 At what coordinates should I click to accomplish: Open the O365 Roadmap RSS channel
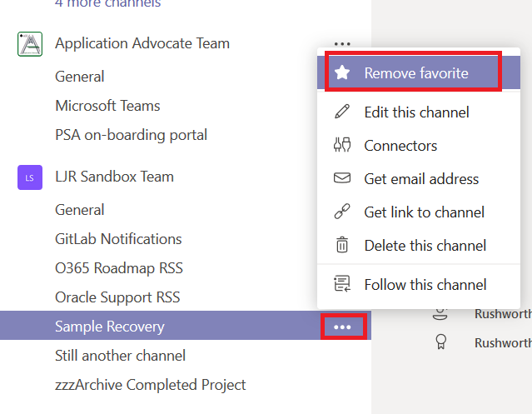118,268
